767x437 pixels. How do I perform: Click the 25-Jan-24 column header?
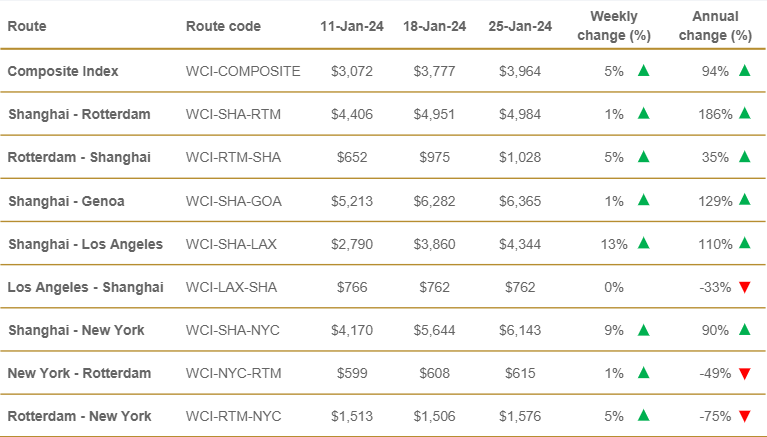(520, 26)
